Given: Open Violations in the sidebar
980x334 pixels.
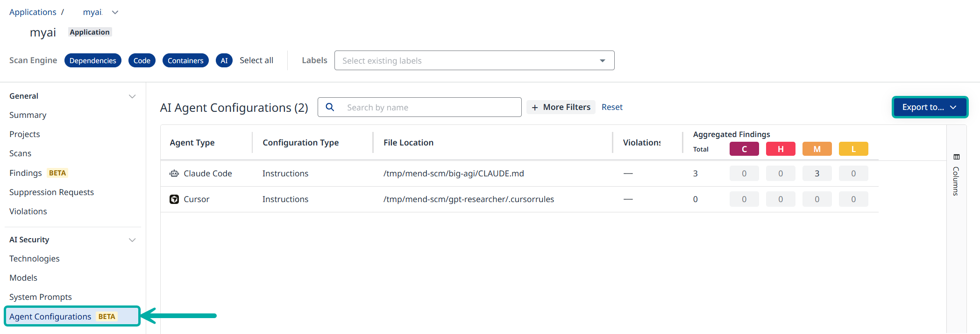Looking at the screenshot, I should click(28, 211).
